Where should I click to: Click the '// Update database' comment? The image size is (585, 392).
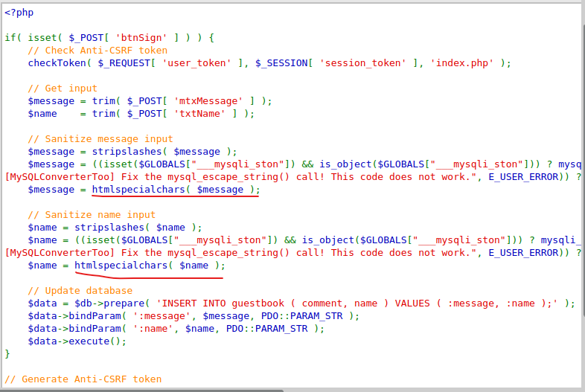80,291
